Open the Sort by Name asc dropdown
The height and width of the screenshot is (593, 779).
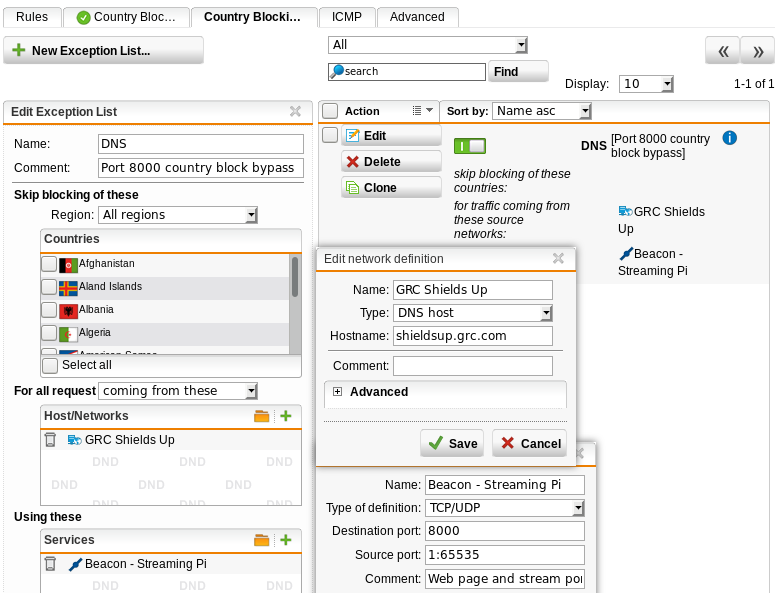542,111
